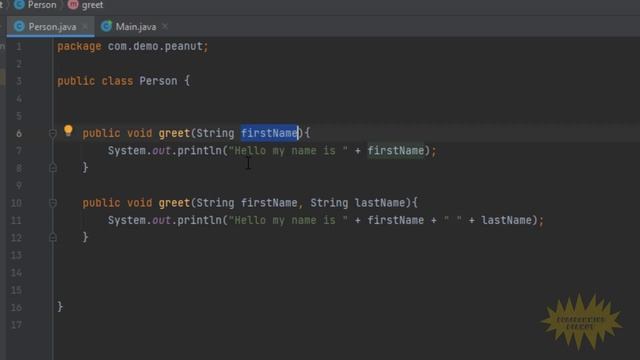Click 'package' keyword on line 1

tap(79, 46)
